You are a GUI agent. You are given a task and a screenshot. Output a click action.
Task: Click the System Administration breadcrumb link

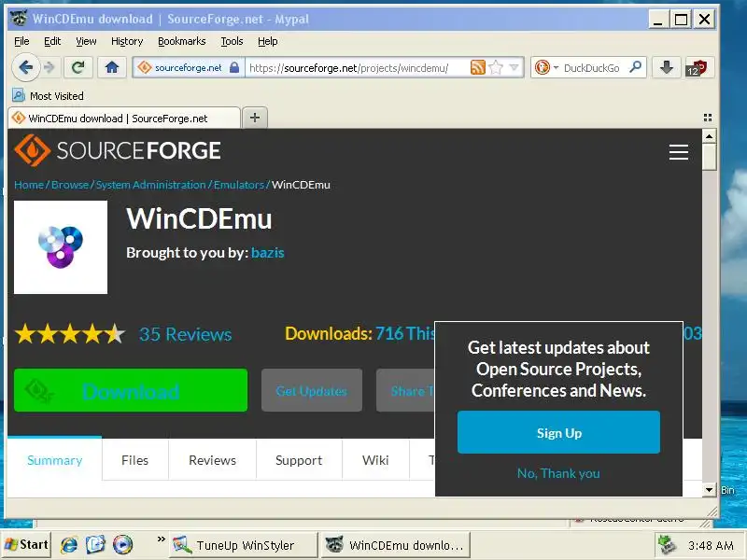tap(150, 185)
